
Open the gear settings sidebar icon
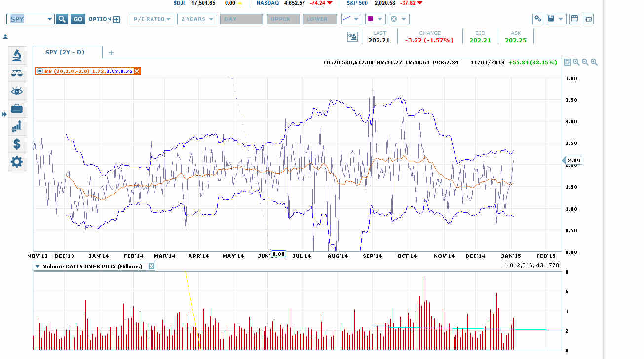pyautogui.click(x=17, y=162)
